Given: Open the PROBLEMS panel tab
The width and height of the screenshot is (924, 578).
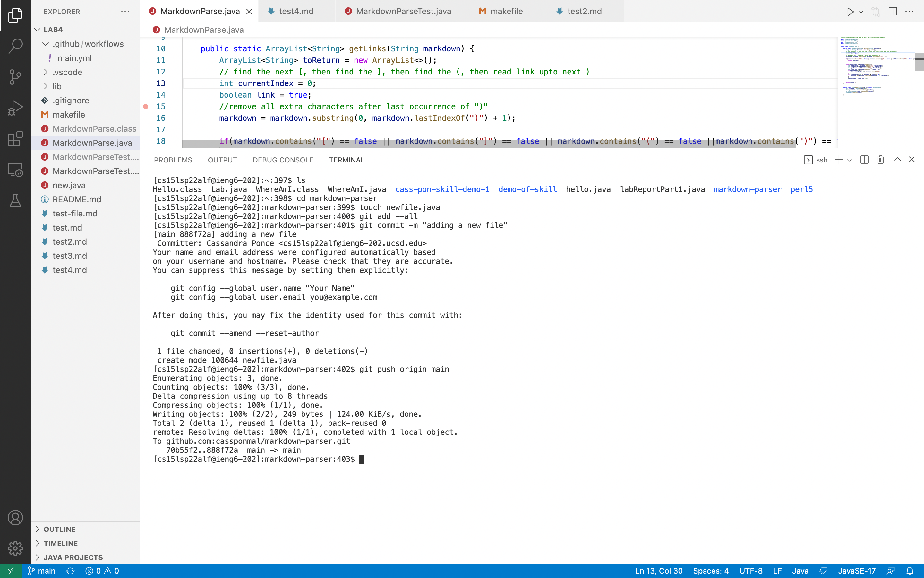Looking at the screenshot, I should [x=173, y=160].
